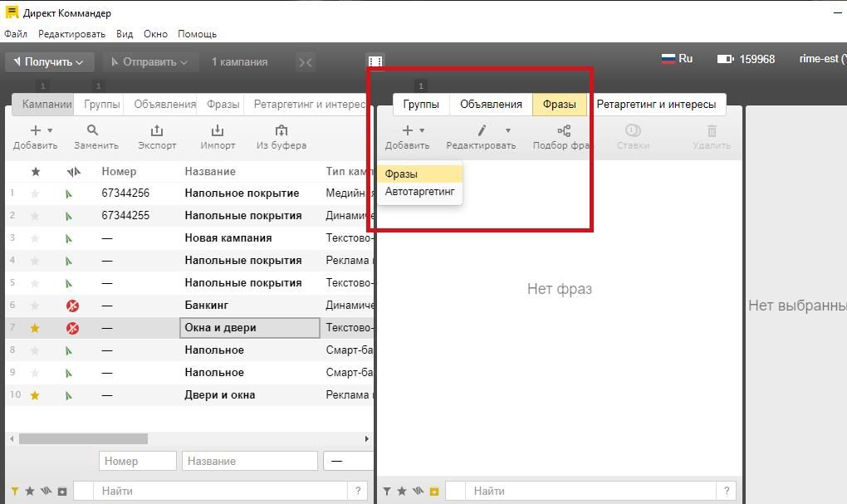Toggle the star on the Двери и окна row
The height and width of the screenshot is (504, 847).
point(35,395)
